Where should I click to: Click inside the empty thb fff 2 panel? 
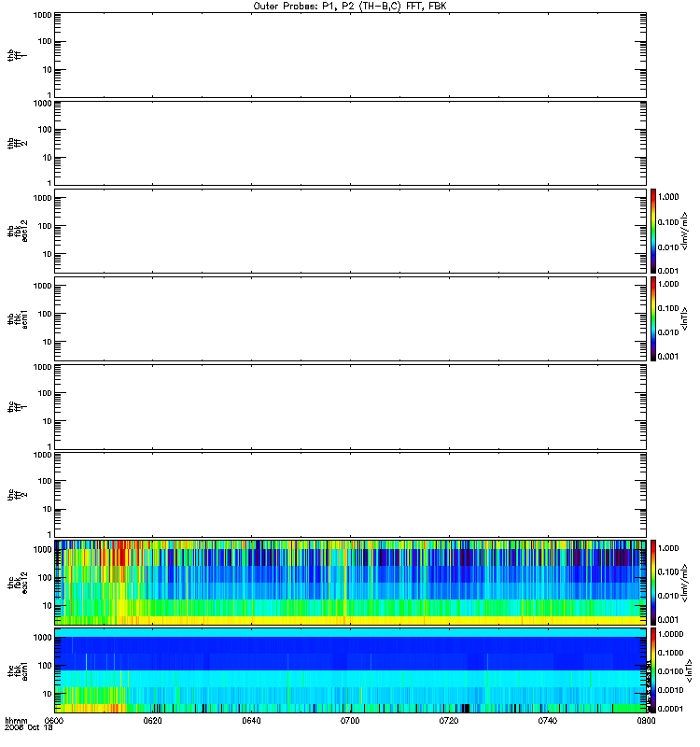(x=350, y=143)
